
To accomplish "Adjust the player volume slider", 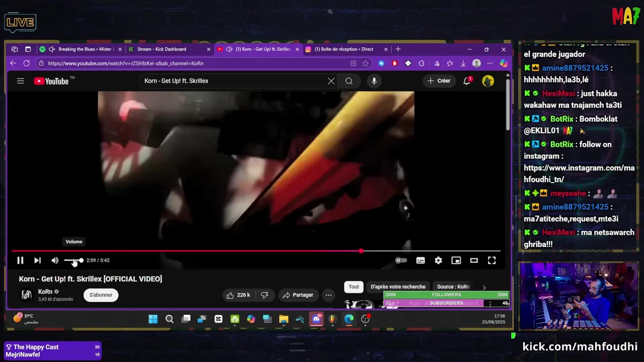I will [x=73, y=260].
